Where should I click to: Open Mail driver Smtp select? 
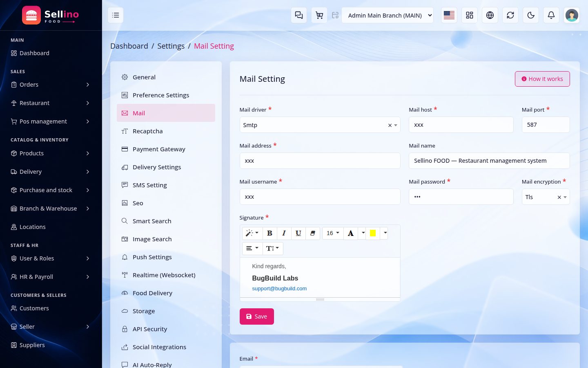point(320,125)
